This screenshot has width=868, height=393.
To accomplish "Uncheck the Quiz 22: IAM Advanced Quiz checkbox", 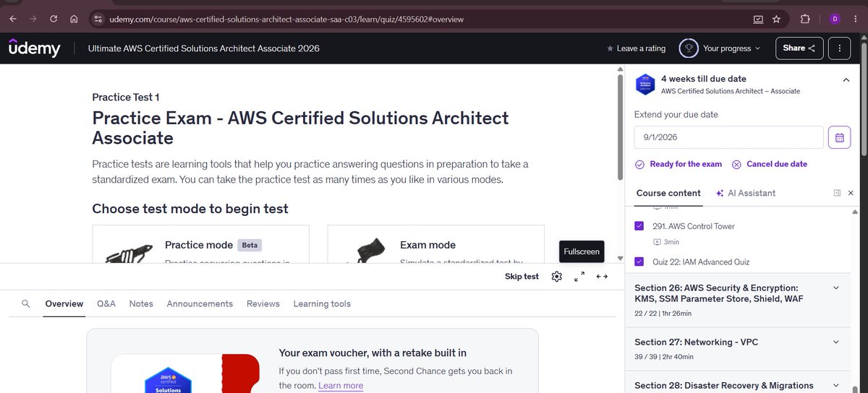I will pos(639,262).
